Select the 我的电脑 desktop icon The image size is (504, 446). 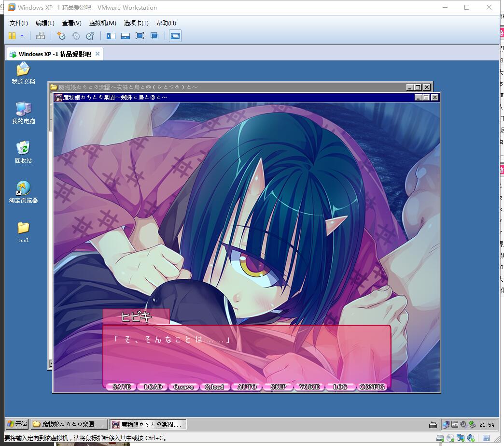pyautogui.click(x=23, y=113)
